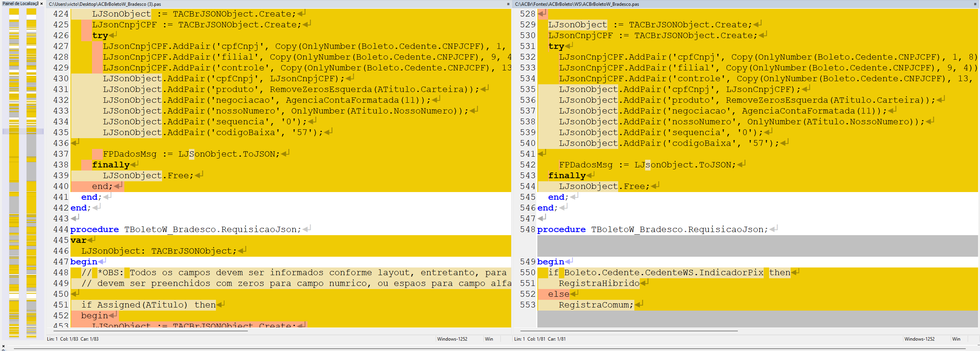Click the right bar in location pane
Image resolution: width=980 pixels, height=351 pixels.
click(31, 172)
